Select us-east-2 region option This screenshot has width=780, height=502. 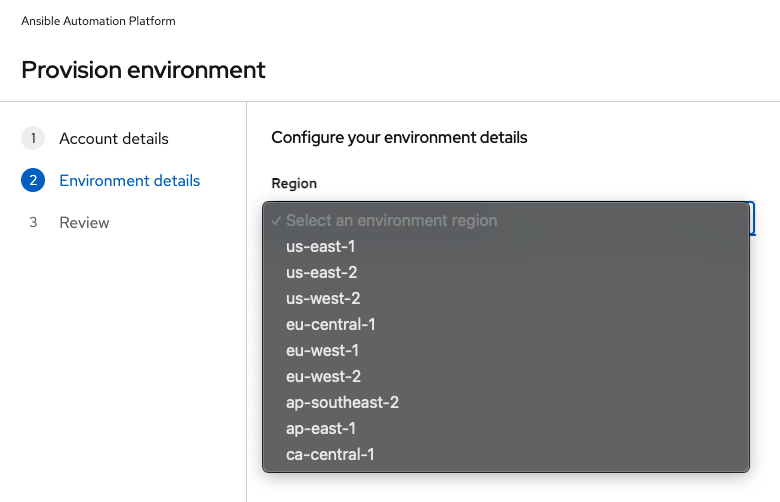click(506, 272)
